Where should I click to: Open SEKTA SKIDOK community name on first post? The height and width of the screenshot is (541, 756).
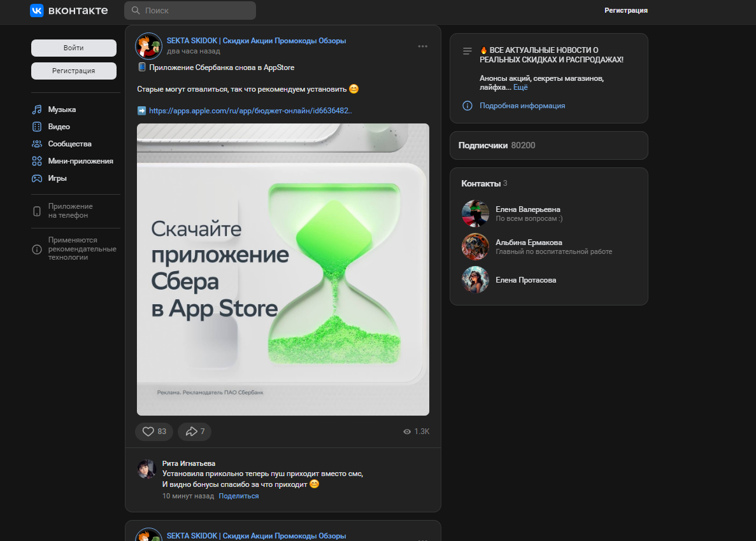point(256,41)
